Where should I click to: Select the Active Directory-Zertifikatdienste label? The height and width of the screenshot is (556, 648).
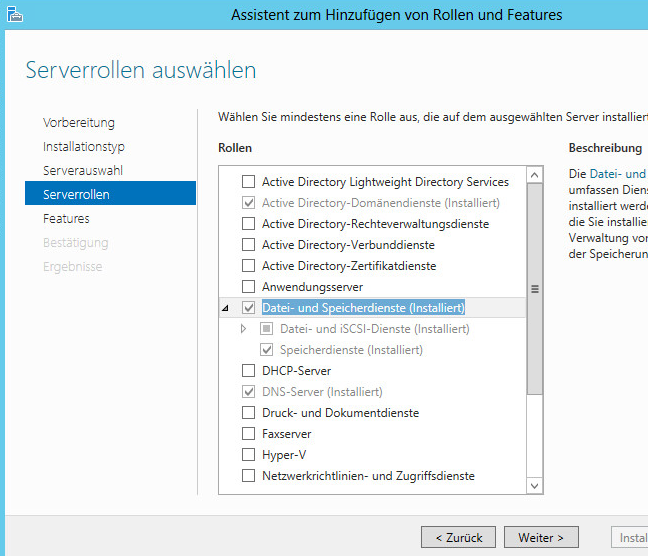tap(349, 265)
